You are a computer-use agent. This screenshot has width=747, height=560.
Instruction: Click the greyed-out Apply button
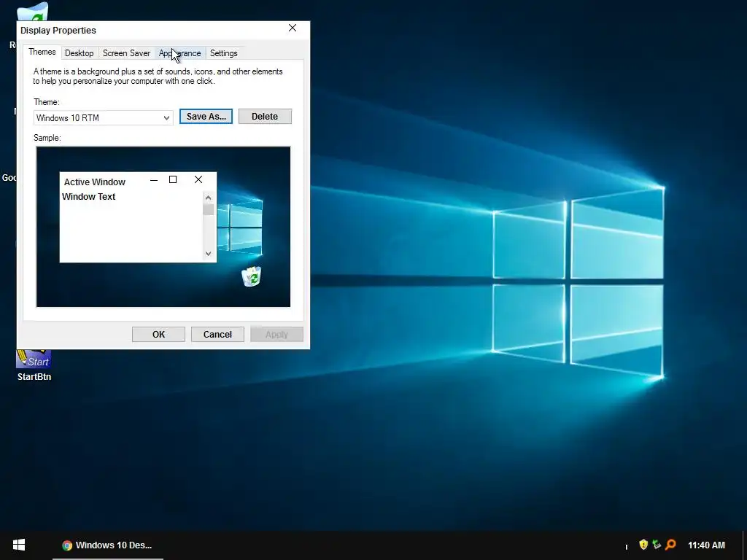276,334
